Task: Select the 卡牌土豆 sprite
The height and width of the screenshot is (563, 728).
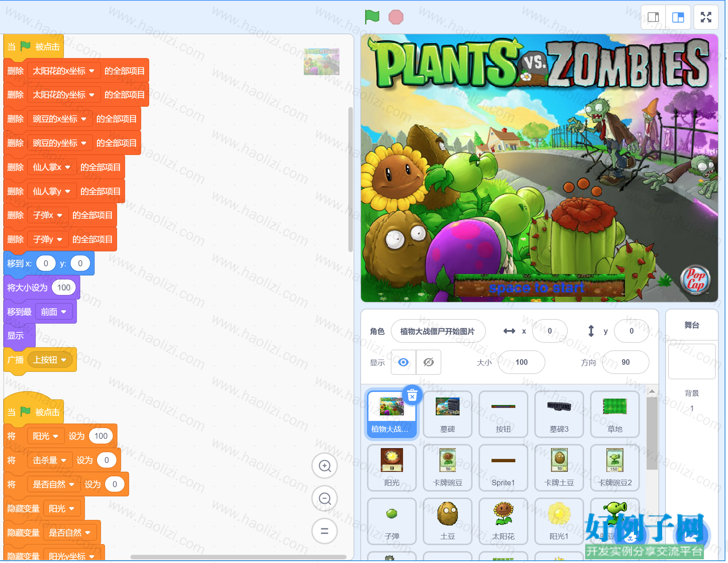Action: 559,468
